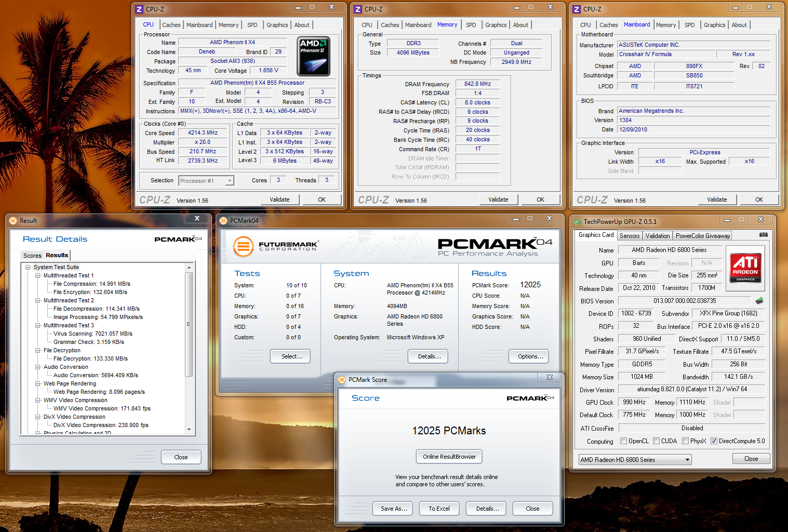Screen dimensions: 788x532
Task: Select 'Virus Scanning: 7021.057 MB/s' row
Action: tap(93, 334)
